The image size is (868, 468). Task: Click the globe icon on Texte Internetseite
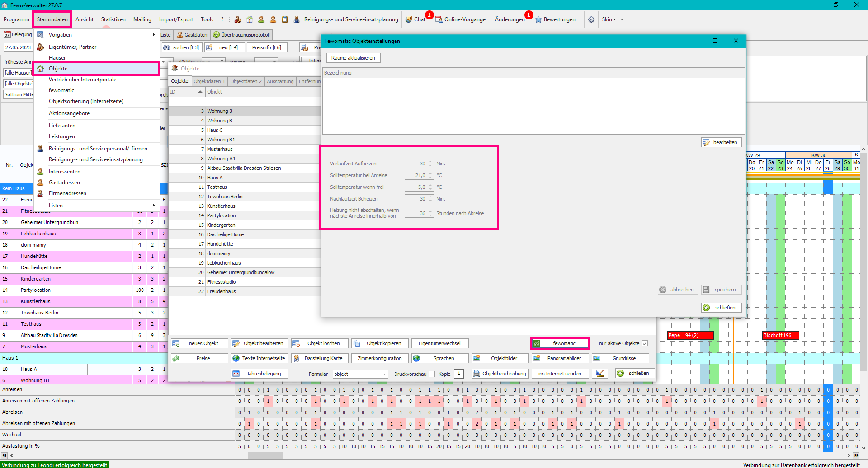pos(236,358)
